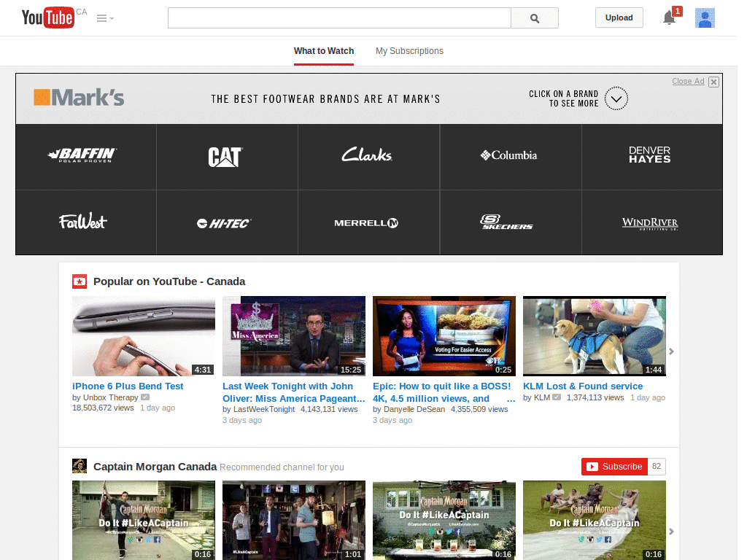
Task: Click the KLM verified badge
Action: (557, 397)
